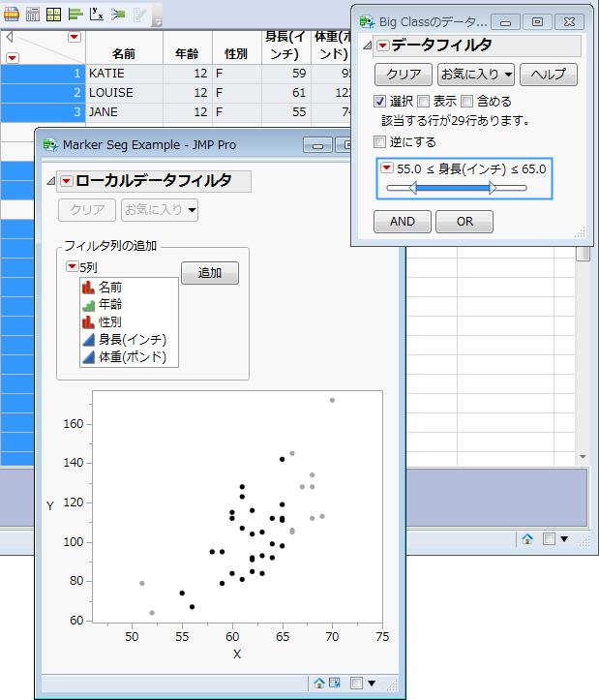
Task: Click scroll down arrow of data table
Action: (x=583, y=457)
